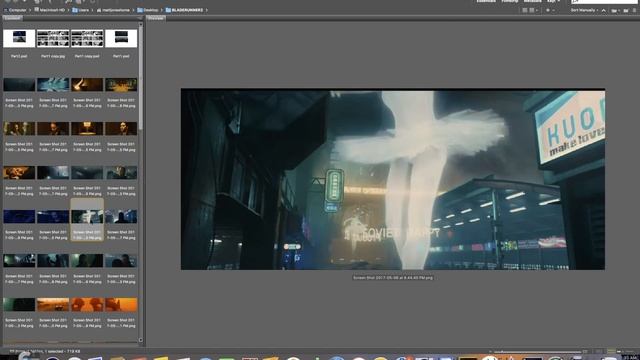The height and width of the screenshot is (360, 640).
Task: Switch to the Metadata workspace
Action: [532, 1]
